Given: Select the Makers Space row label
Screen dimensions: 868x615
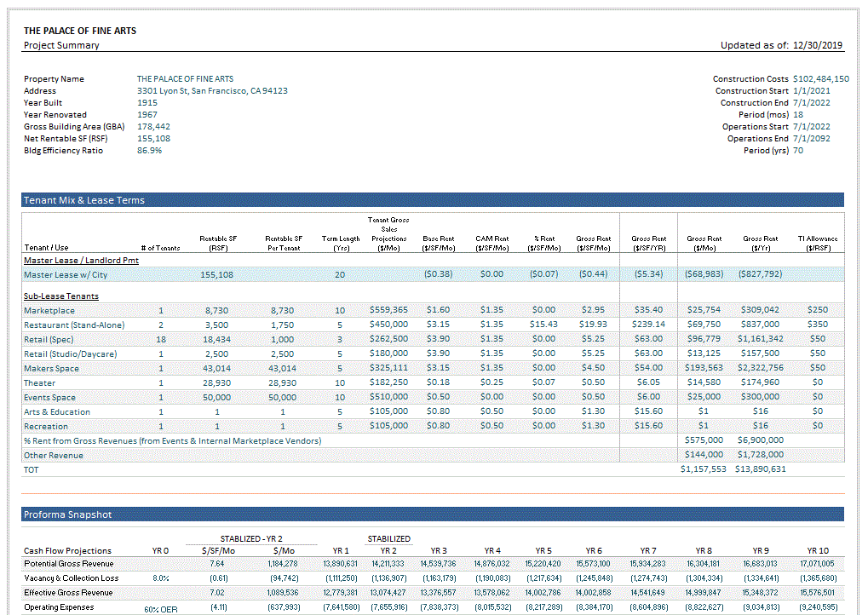Looking at the screenshot, I should coord(51,369).
